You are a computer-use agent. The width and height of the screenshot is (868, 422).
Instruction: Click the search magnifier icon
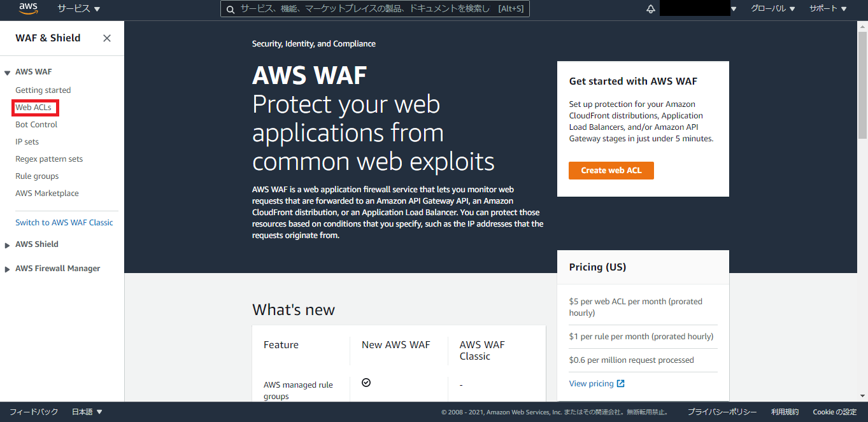(231, 9)
